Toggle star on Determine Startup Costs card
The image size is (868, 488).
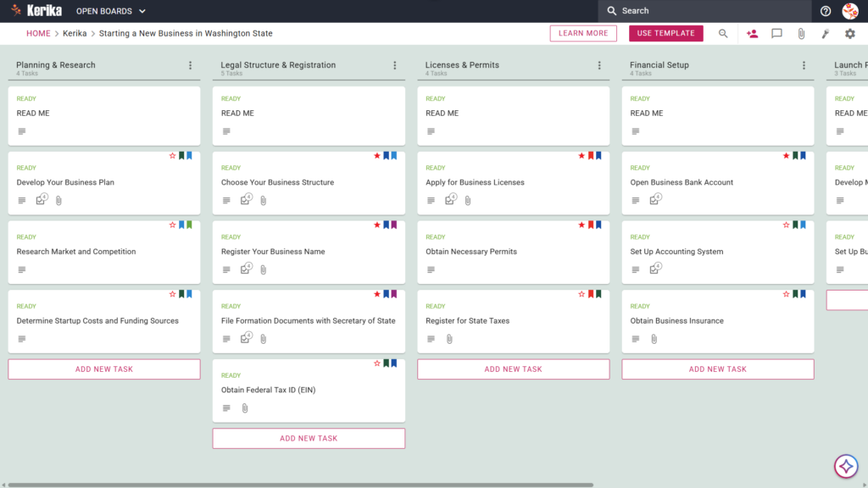tap(172, 294)
